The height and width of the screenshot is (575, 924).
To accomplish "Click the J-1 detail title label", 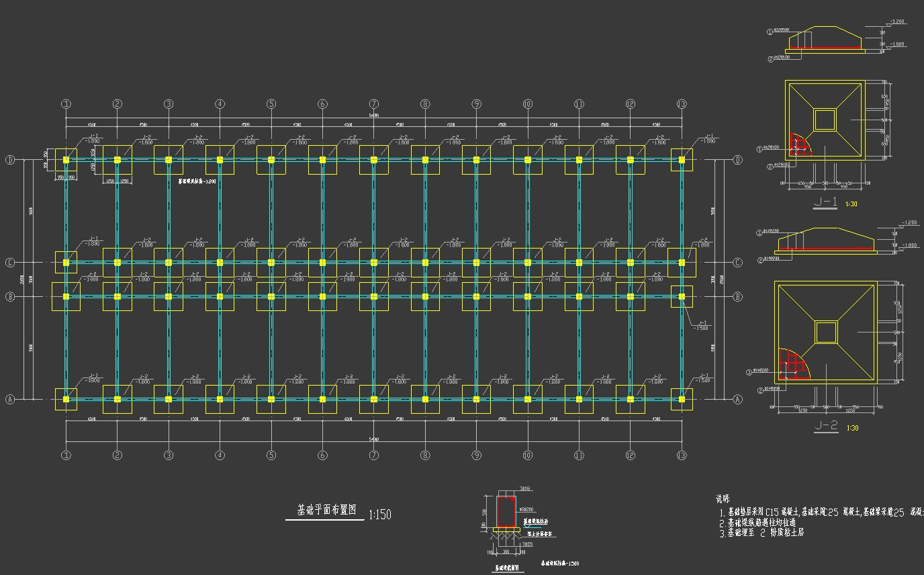I will pyautogui.click(x=825, y=202).
